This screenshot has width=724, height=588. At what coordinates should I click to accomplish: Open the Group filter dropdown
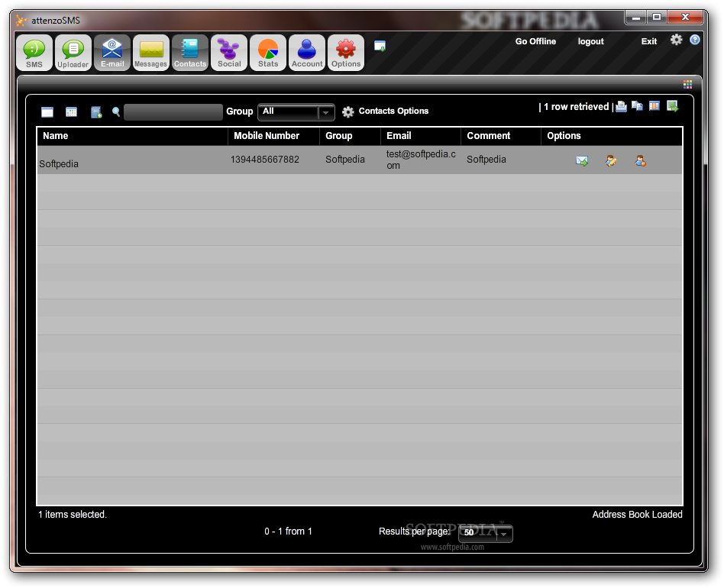click(x=296, y=111)
